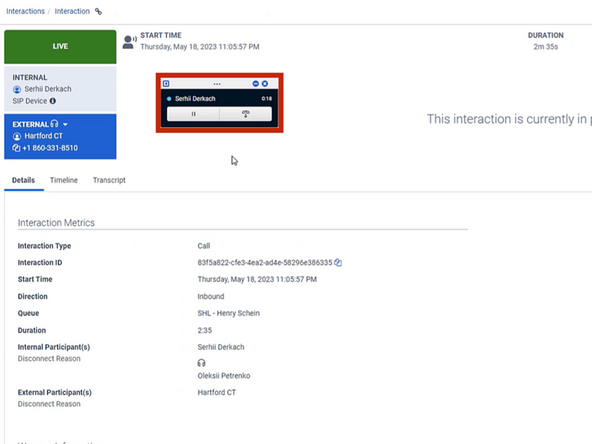Image resolution: width=592 pixels, height=444 pixels.
Task: Click the headset icon above Oleksii Petrenko
Action: point(202,363)
